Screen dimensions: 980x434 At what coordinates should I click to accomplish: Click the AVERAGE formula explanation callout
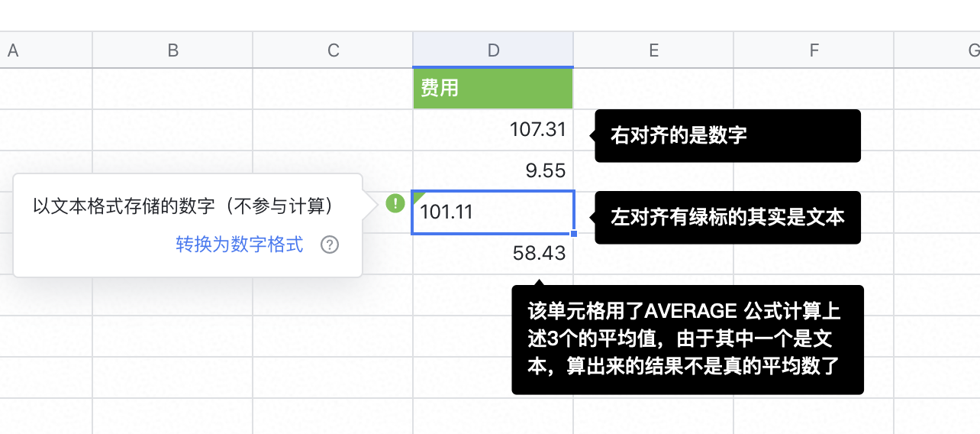pyautogui.click(x=687, y=340)
